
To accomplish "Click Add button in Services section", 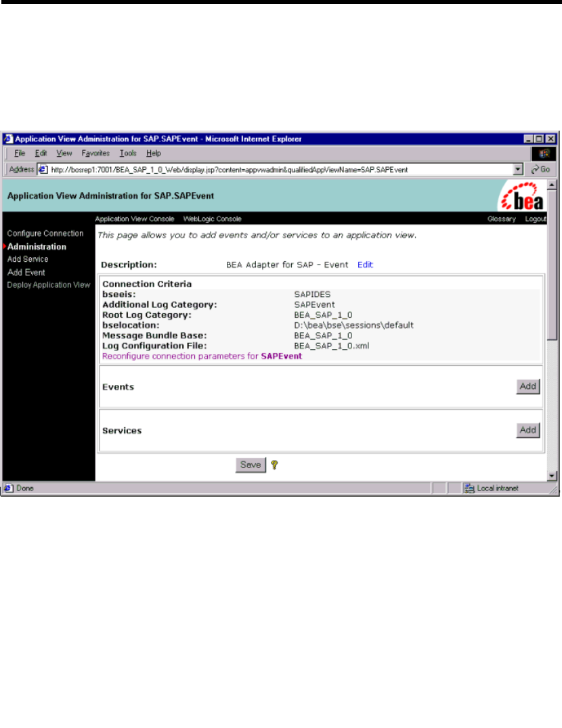I will point(528,430).
